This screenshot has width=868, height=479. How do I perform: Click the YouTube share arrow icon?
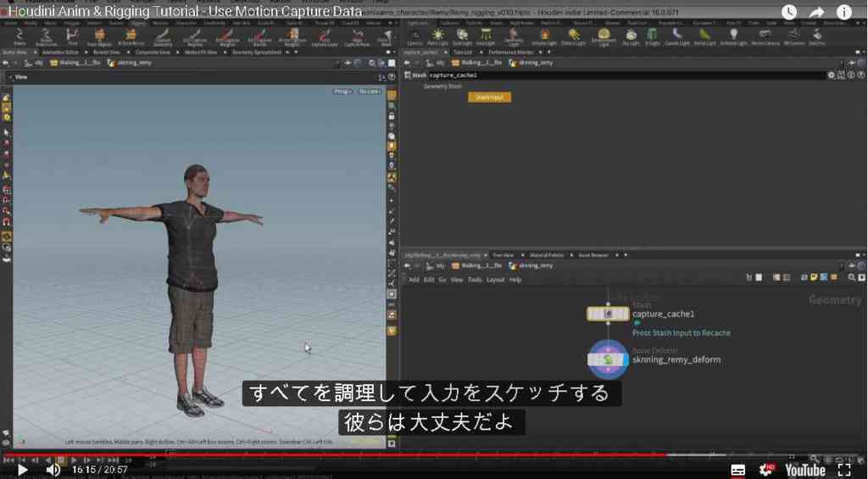[816, 12]
